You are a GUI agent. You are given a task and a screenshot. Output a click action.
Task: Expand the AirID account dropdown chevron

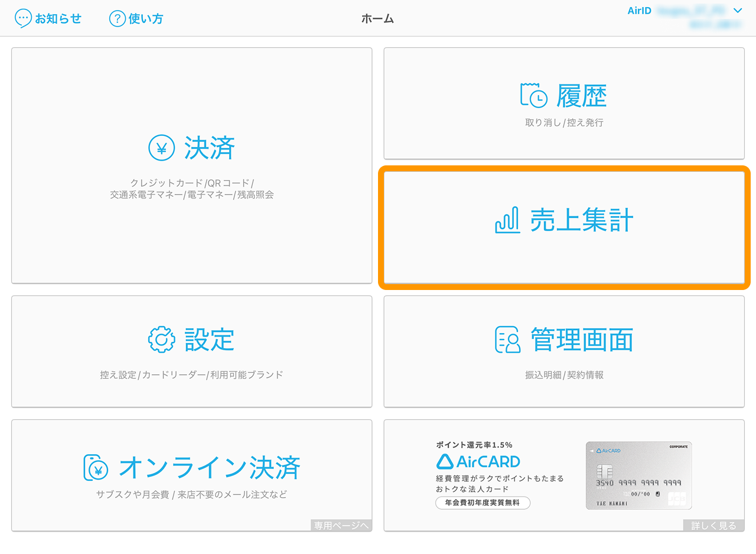737,11
